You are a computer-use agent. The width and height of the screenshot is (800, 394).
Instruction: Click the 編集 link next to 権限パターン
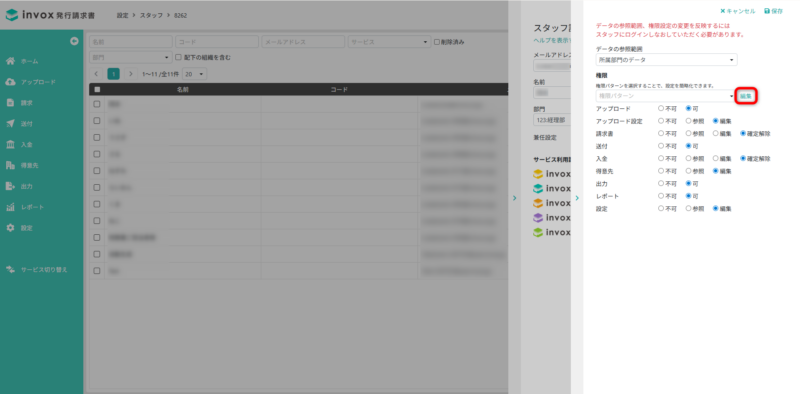(x=745, y=96)
